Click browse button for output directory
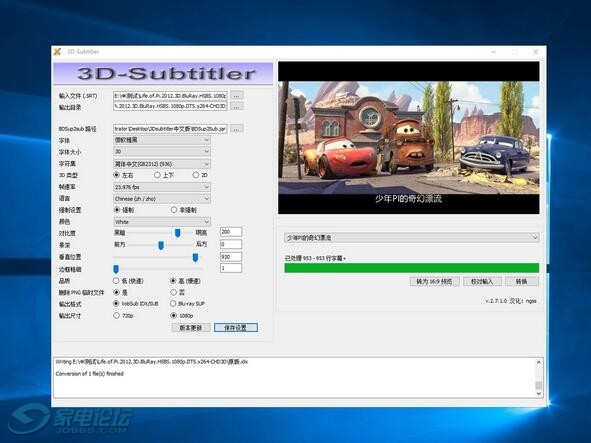The height and width of the screenshot is (443, 591). 236,107
